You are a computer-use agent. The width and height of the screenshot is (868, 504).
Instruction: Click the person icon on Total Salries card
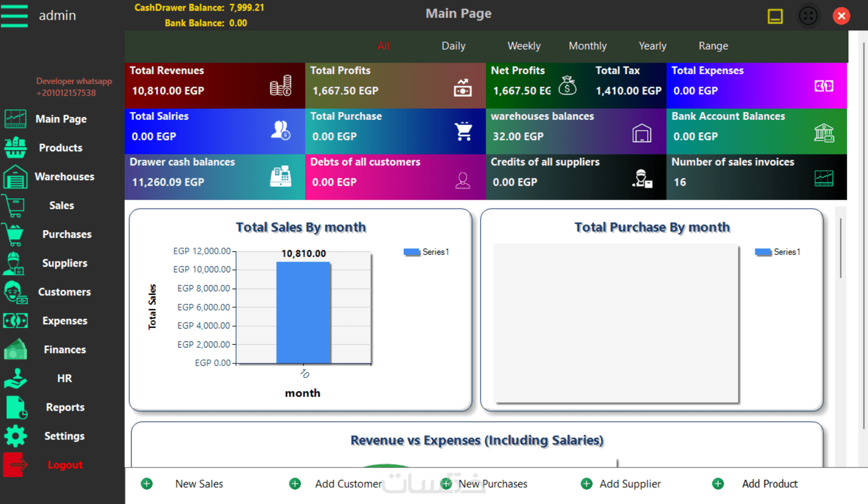point(281,130)
